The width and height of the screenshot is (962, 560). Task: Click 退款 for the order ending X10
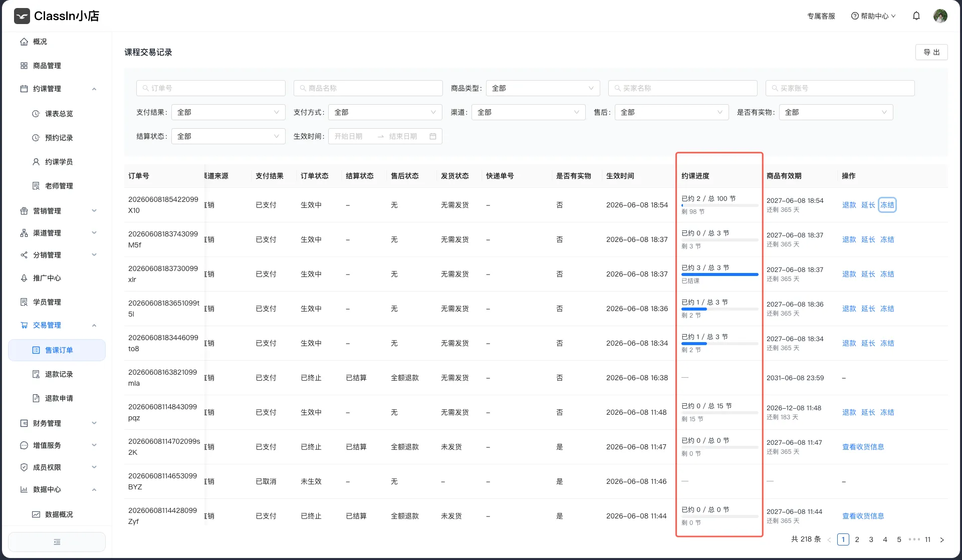tap(849, 205)
